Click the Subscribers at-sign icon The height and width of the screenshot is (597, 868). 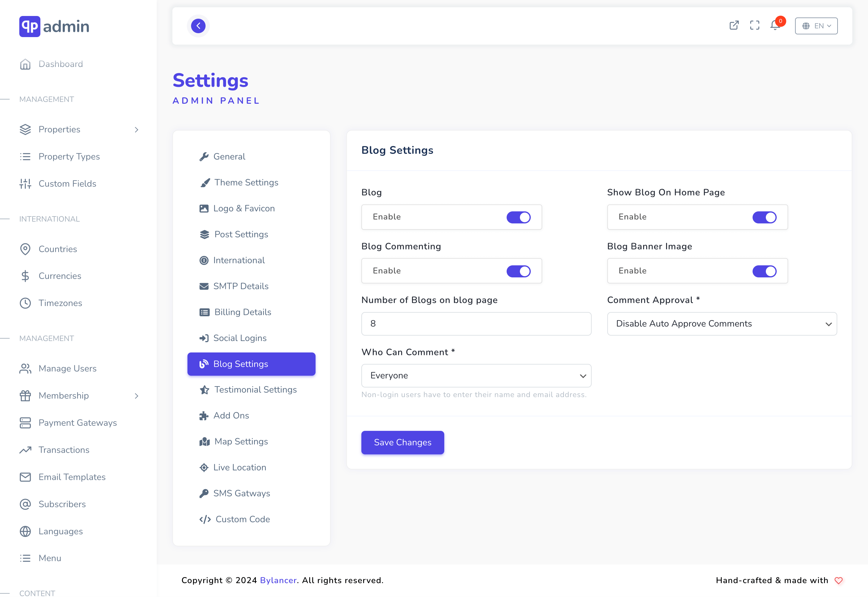25,504
